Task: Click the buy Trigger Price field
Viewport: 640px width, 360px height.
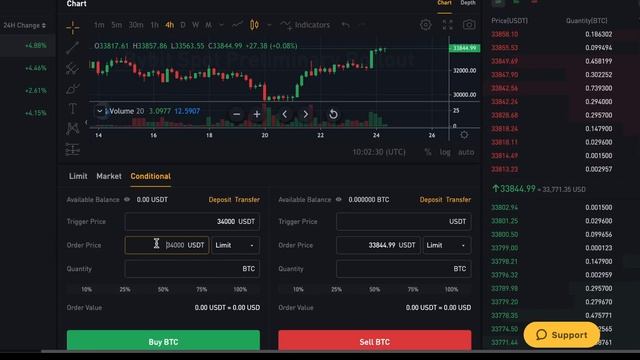Action: click(x=192, y=222)
